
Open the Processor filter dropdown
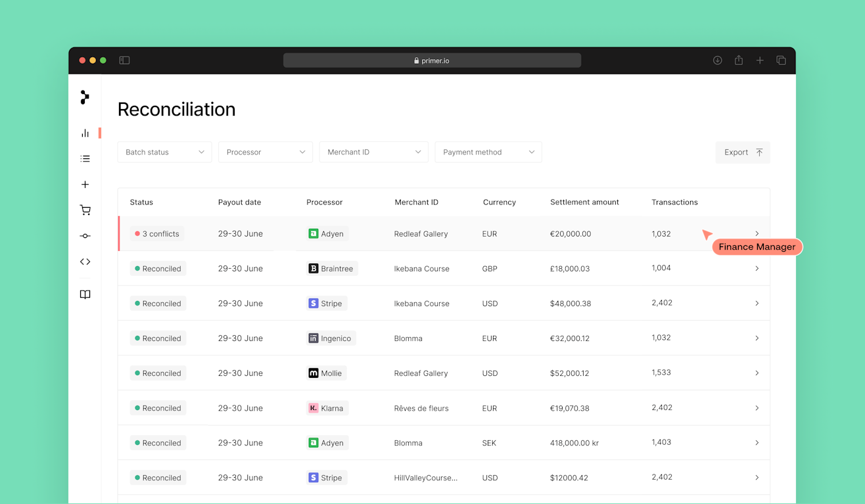point(266,152)
